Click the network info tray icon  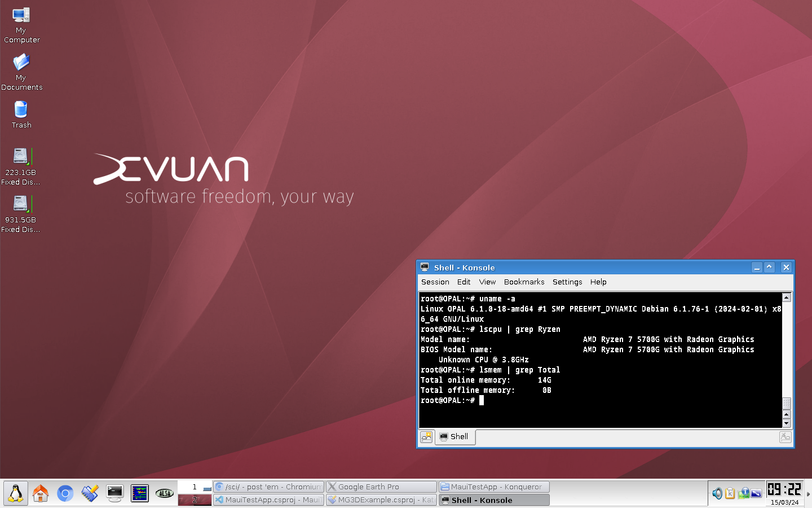pos(744,493)
